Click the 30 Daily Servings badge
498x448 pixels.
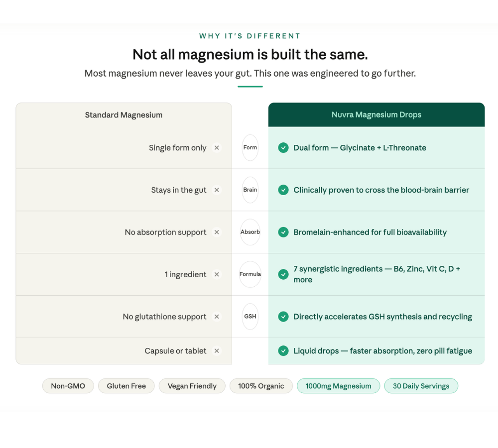click(421, 386)
